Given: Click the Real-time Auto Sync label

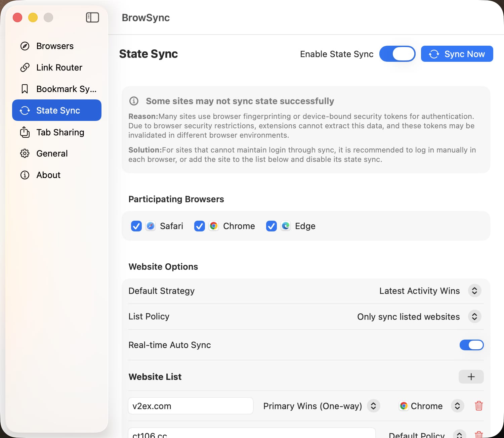Looking at the screenshot, I should tap(170, 345).
